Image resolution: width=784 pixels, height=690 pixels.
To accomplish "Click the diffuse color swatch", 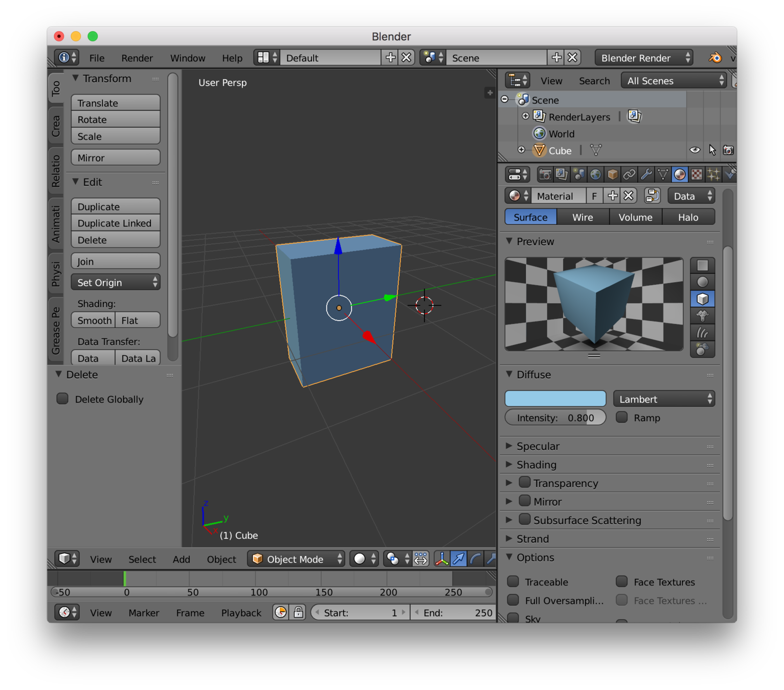I will 555,399.
